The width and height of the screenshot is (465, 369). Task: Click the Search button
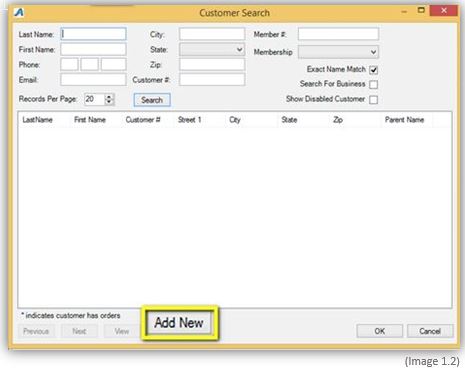click(x=152, y=100)
